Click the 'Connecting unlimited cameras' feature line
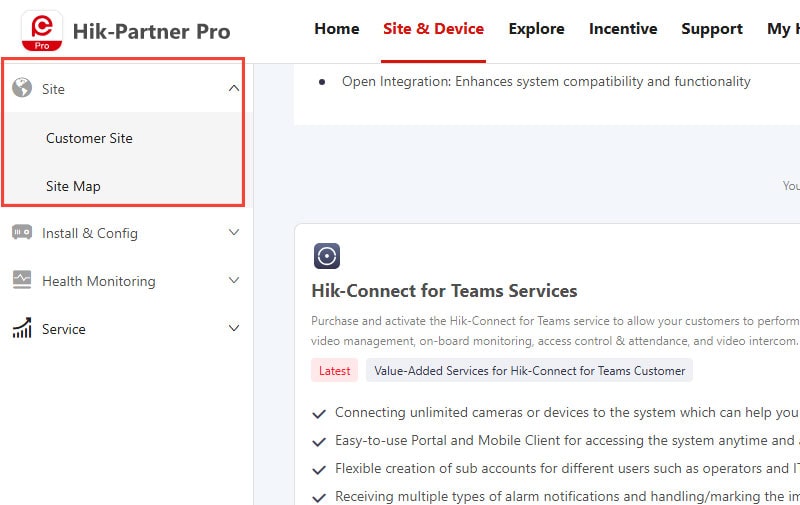800x505 pixels. [567, 412]
